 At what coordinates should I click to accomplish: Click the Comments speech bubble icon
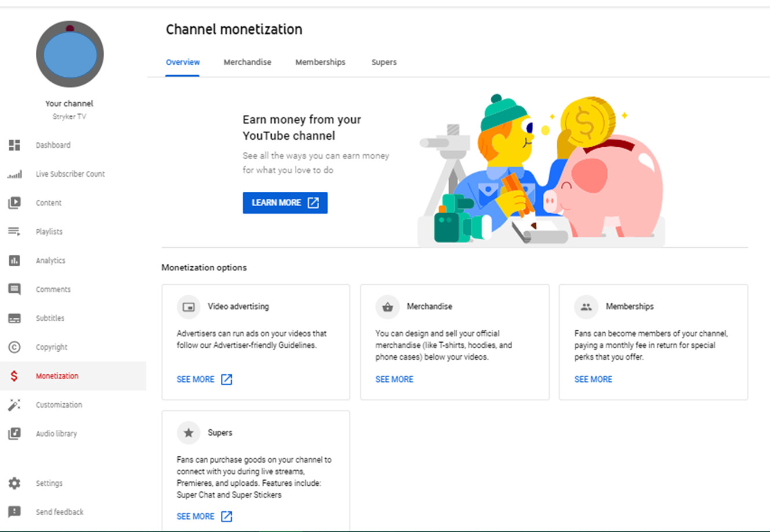[x=14, y=289]
